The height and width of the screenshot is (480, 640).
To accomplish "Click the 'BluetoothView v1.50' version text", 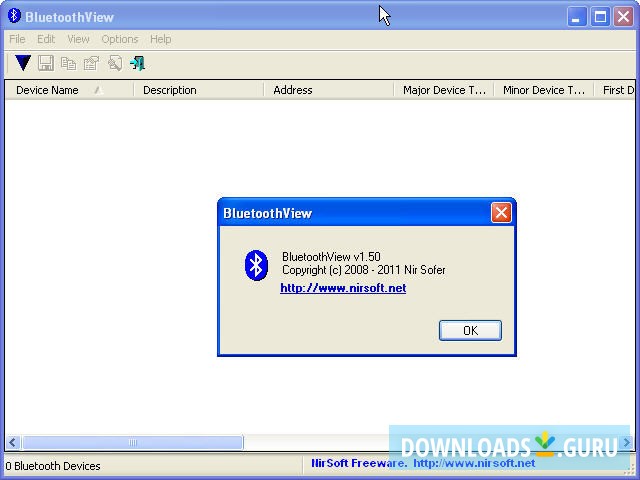I will (331, 257).
